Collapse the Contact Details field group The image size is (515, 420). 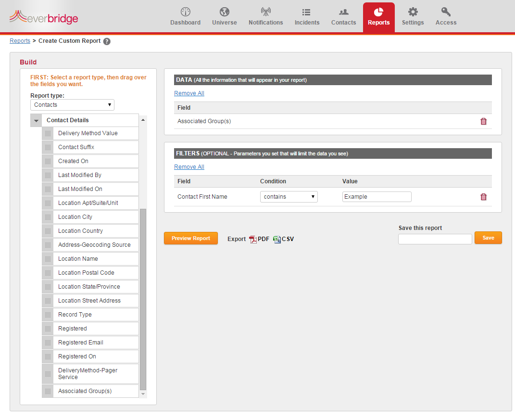point(36,120)
